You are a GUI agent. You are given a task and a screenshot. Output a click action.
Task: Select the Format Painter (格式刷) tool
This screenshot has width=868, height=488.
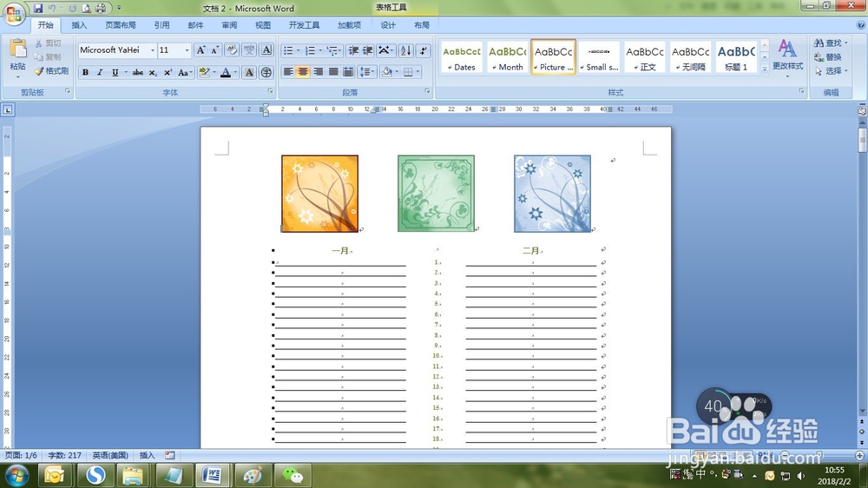coord(51,71)
